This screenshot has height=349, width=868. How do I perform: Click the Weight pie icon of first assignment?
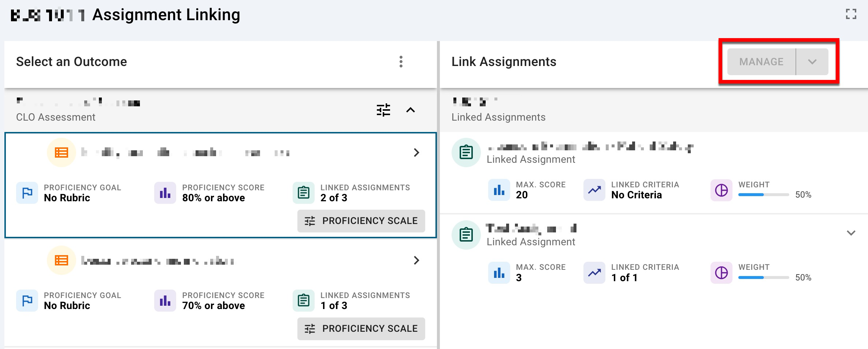[721, 190]
